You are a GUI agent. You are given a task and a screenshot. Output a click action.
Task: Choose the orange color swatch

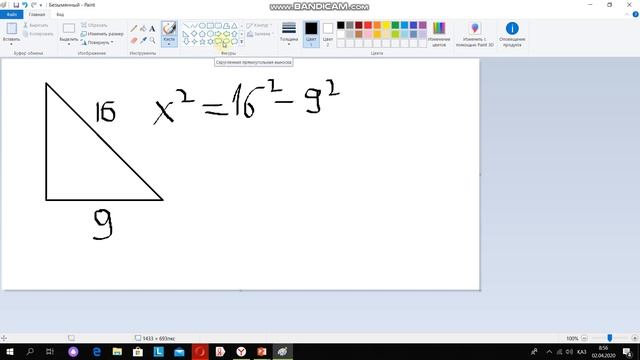pos(377,25)
